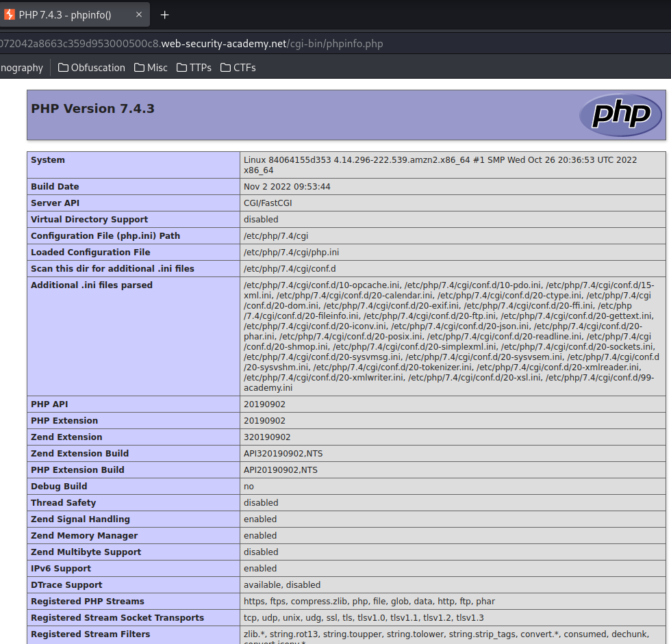Click the 'Zend Signal Handling' label
671x644 pixels.
click(81, 519)
